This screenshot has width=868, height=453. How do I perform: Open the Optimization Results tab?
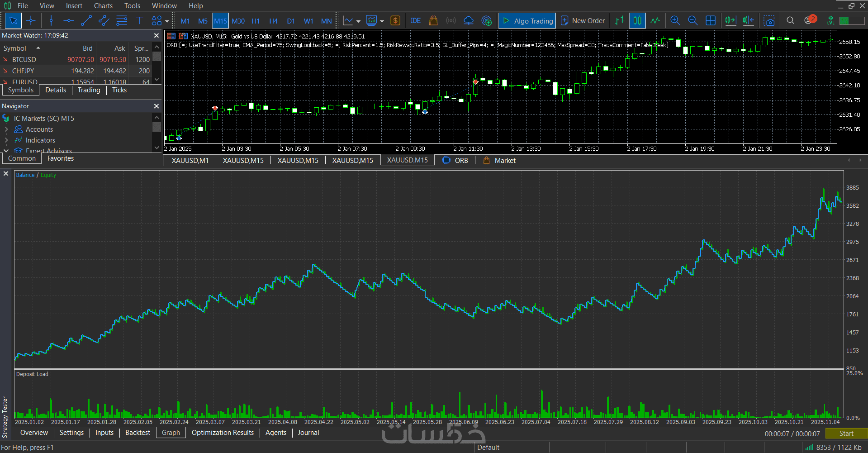click(x=223, y=433)
